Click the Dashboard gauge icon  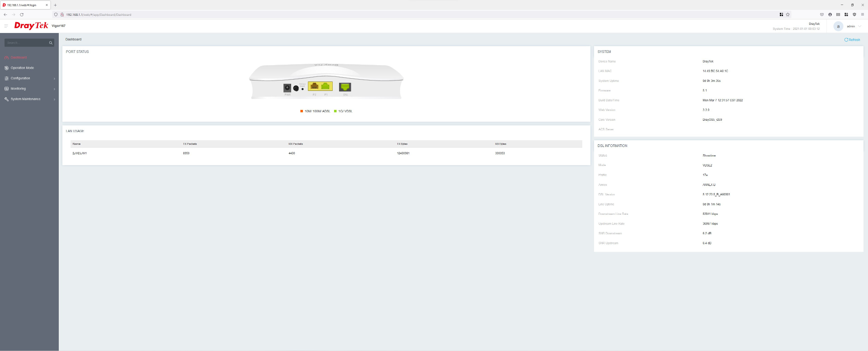(x=6, y=57)
